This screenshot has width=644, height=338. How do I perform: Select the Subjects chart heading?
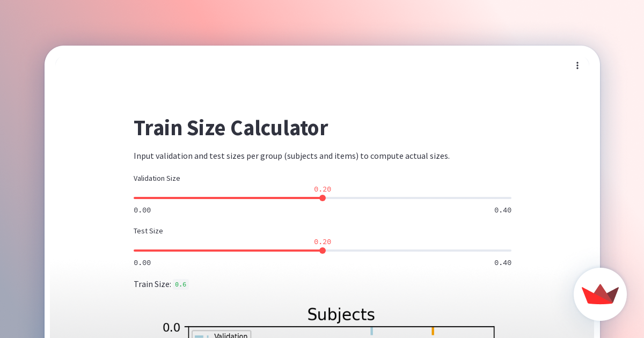341,314
